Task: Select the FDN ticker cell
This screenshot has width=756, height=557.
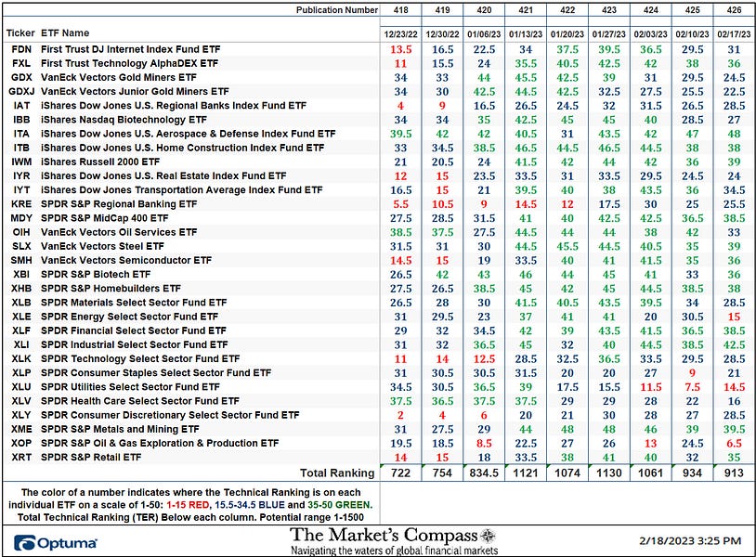Action: click(x=21, y=49)
